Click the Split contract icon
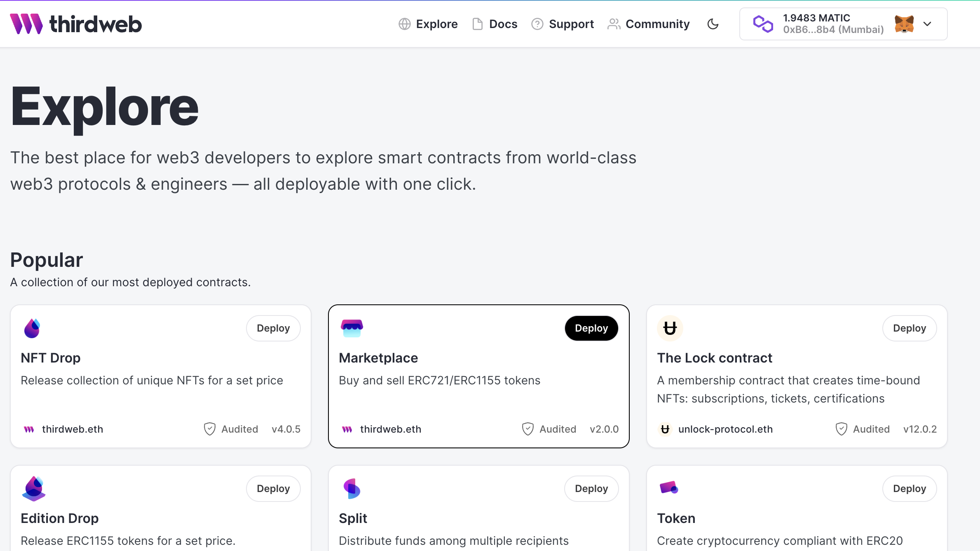The height and width of the screenshot is (551, 980). tap(352, 488)
